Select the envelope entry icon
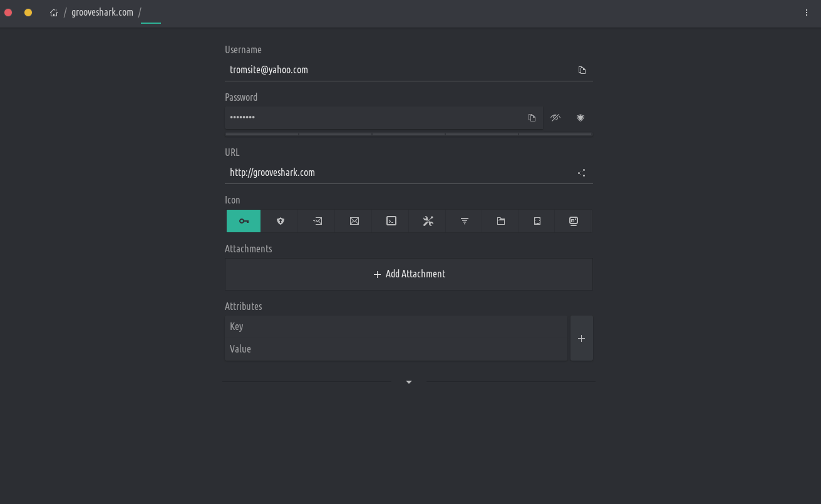The height and width of the screenshot is (504, 821). (x=354, y=221)
